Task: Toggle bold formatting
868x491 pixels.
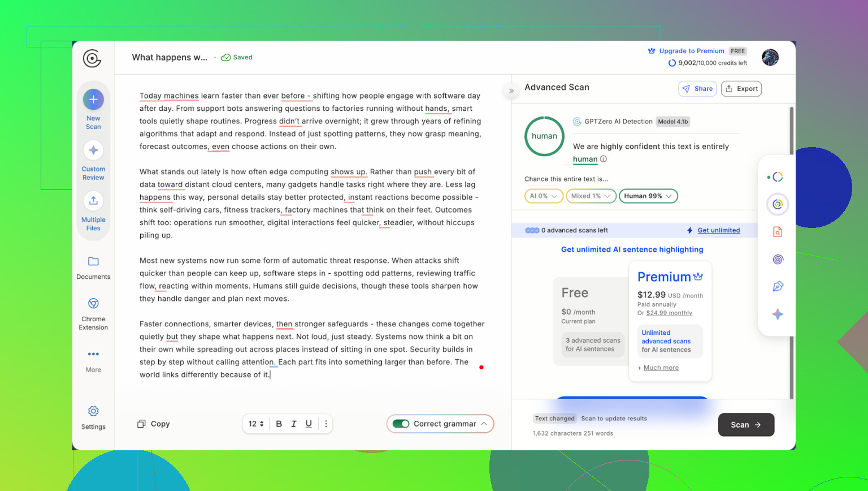Action: (x=279, y=424)
